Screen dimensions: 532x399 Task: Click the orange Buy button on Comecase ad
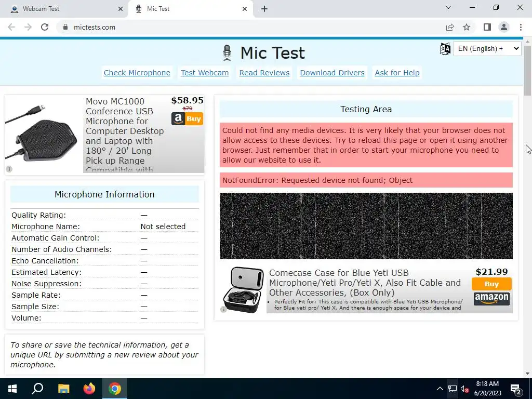[x=491, y=284]
